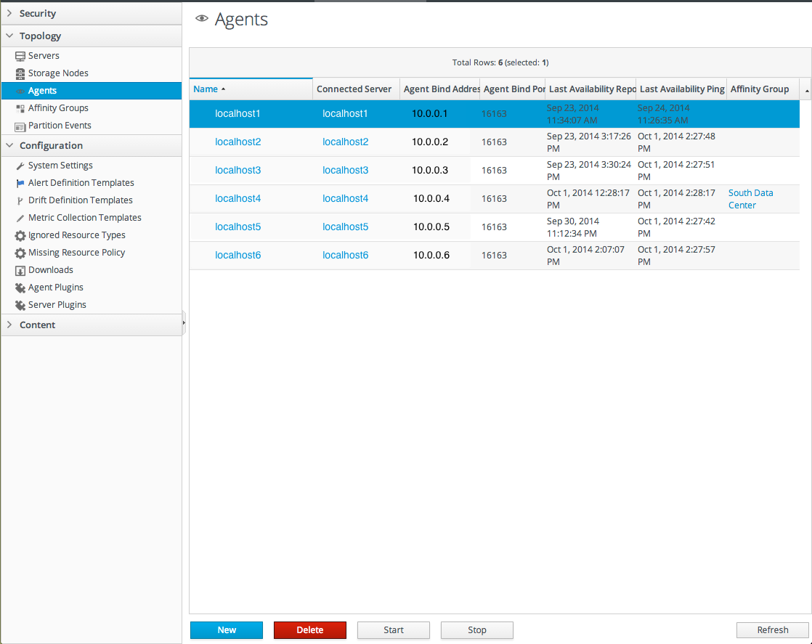
Task: Click the Storage Nodes icon
Action: tap(20, 73)
